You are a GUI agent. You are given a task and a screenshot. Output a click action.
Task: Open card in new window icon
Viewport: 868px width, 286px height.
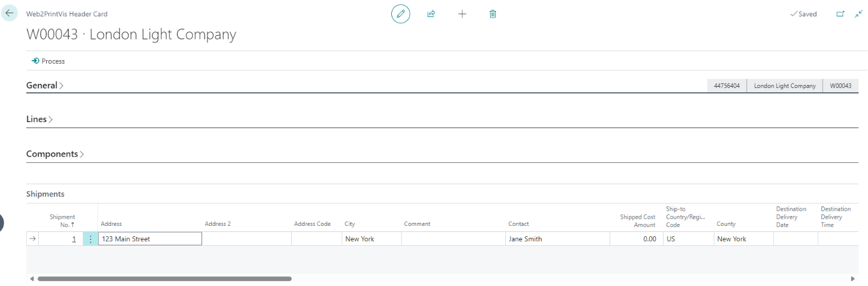point(840,13)
